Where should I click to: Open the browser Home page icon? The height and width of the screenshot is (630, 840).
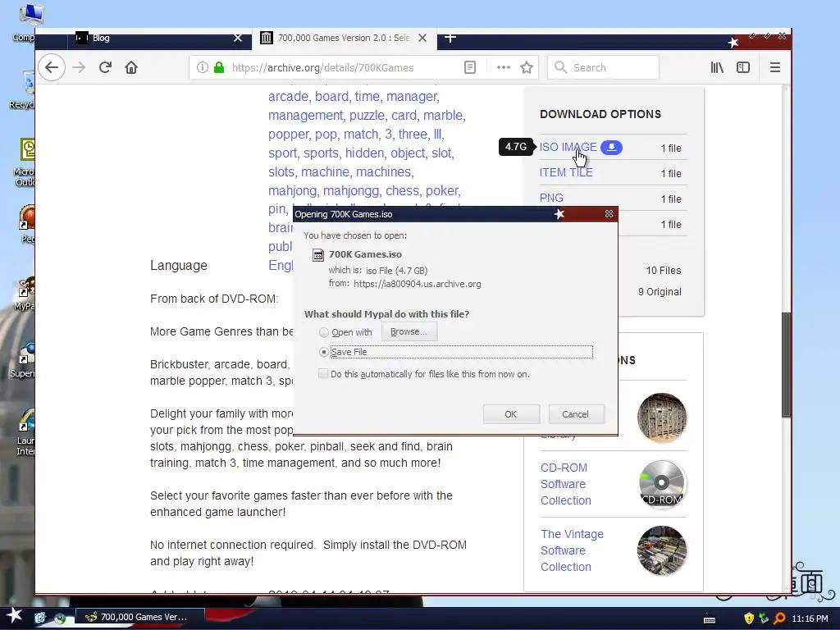[131, 67]
